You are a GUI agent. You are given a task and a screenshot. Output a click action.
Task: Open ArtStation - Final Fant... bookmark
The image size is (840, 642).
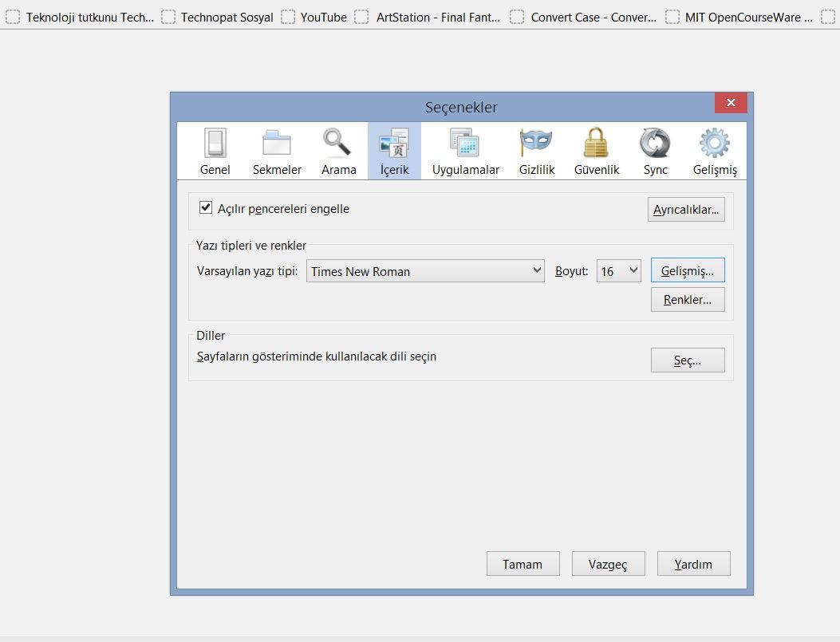[x=428, y=17]
